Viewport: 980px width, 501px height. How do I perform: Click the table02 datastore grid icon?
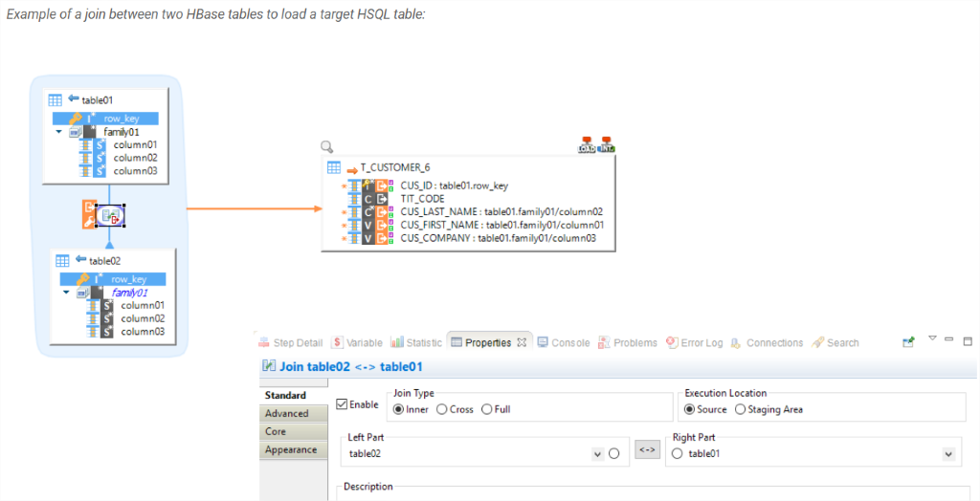tap(62, 260)
